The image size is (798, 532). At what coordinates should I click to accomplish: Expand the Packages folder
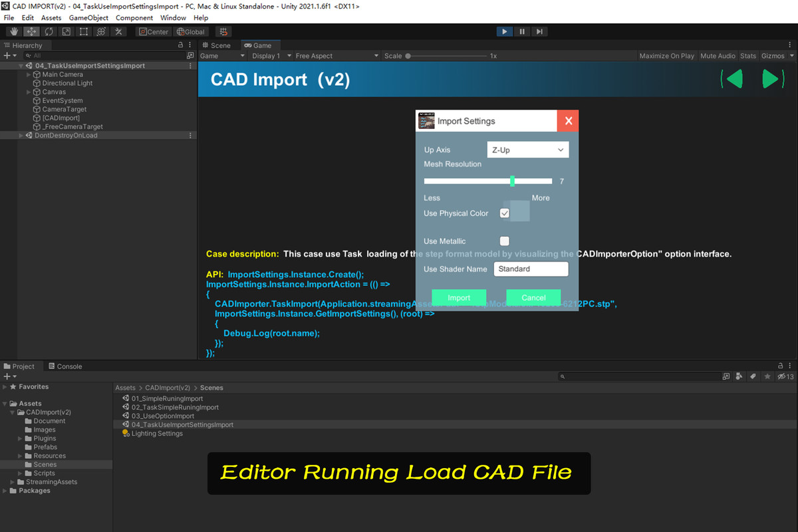[5, 491]
